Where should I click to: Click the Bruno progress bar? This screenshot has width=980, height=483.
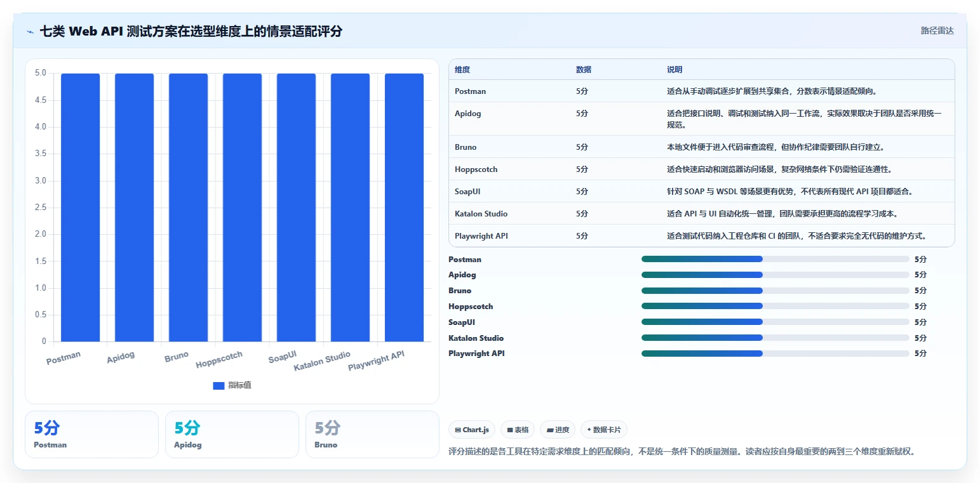(775, 291)
